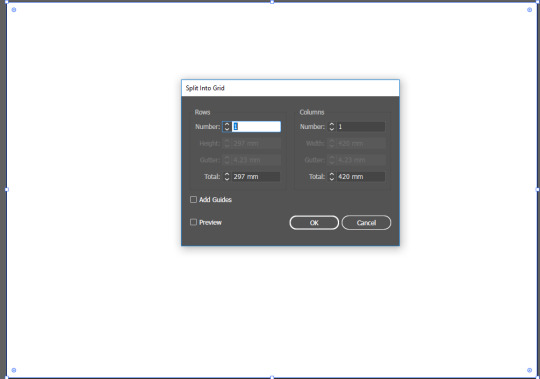Click the top-left corner widget of the rectangle

(14, 10)
